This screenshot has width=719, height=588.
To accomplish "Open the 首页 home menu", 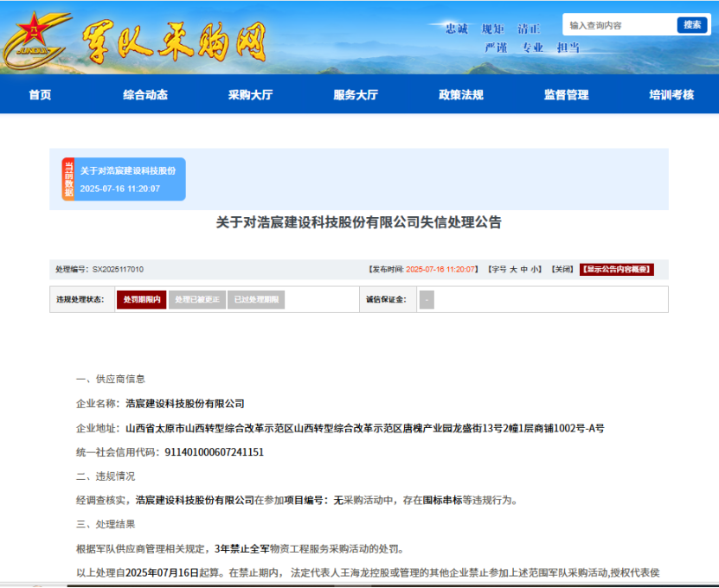I will click(40, 95).
